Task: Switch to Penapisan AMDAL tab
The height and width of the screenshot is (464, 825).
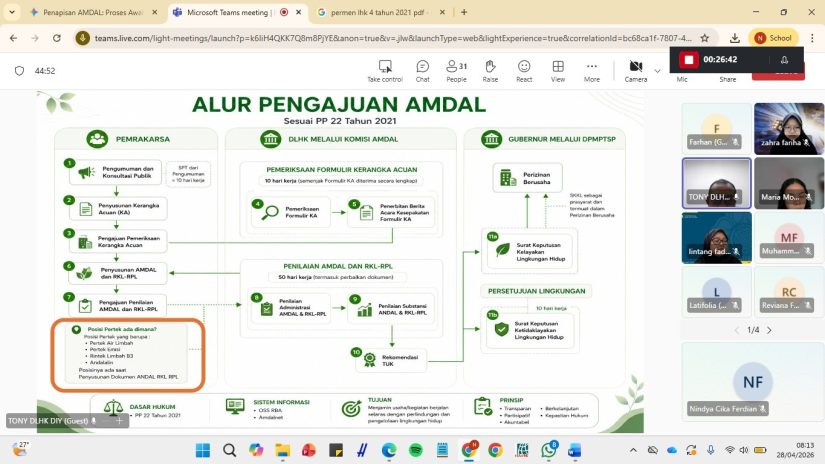Action: [x=94, y=12]
